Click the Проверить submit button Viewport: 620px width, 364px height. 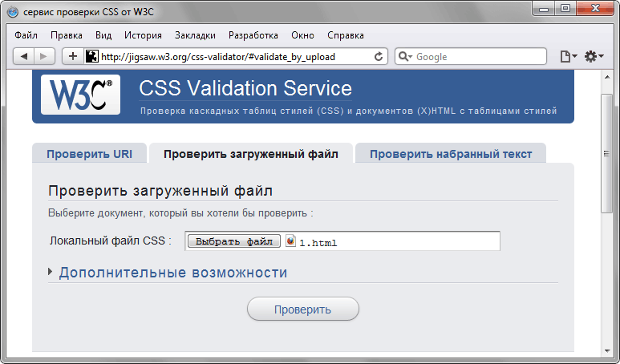(302, 309)
